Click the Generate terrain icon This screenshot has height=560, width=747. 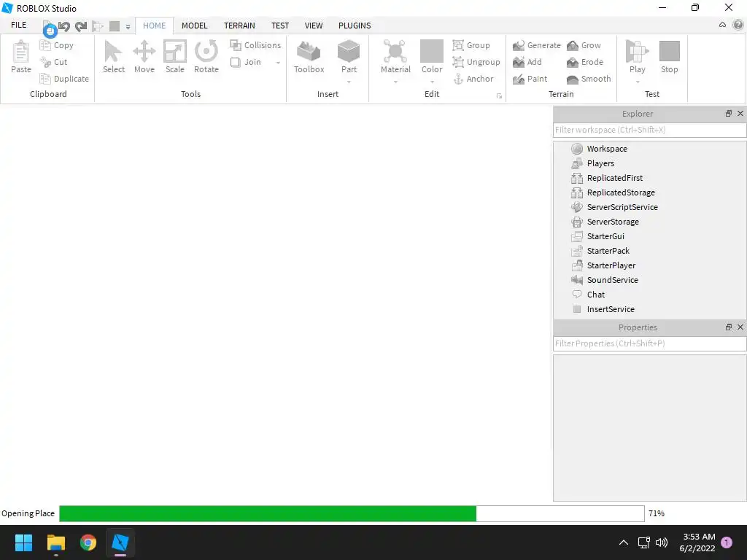tap(519, 45)
